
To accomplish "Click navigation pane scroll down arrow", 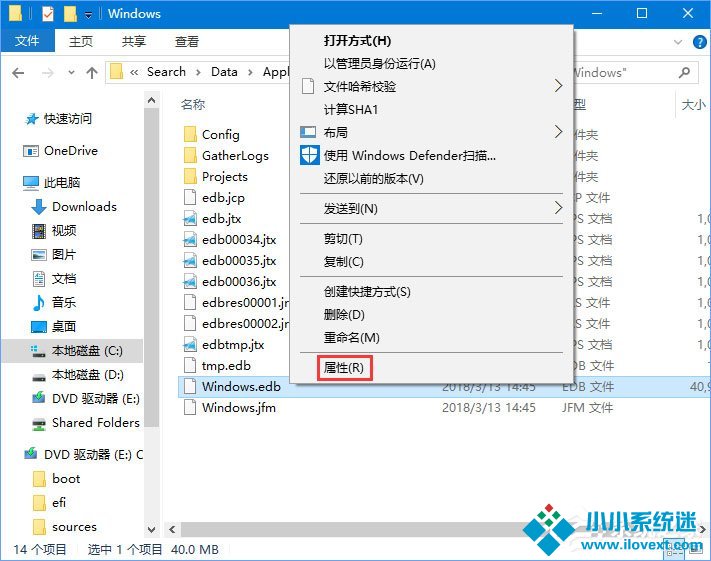I will 151,529.
